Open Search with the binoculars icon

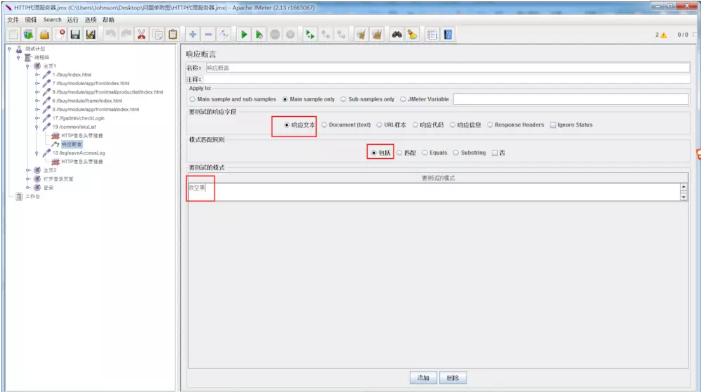click(x=397, y=34)
